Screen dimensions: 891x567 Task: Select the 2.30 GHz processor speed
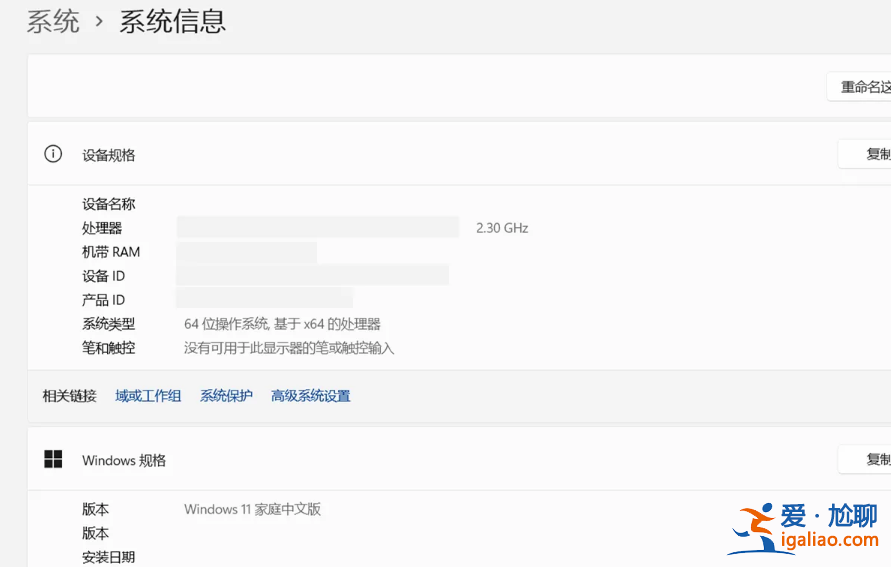click(x=502, y=228)
